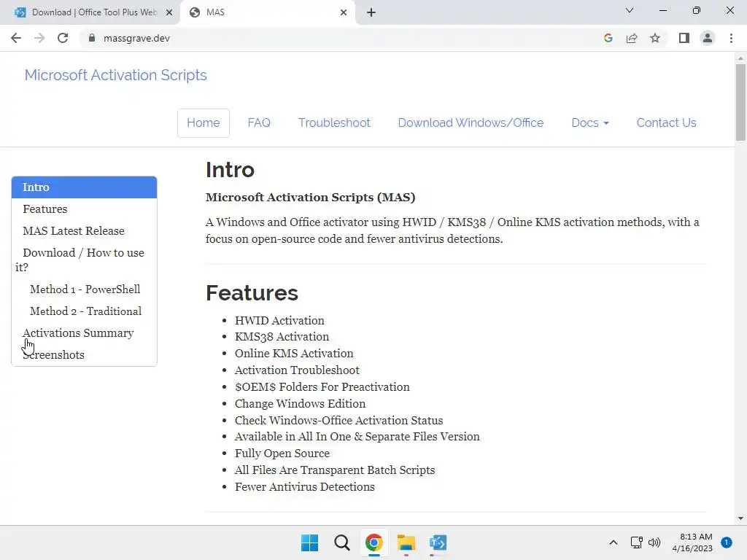
Task: Expand the tab search chevron
Action: [630, 10]
